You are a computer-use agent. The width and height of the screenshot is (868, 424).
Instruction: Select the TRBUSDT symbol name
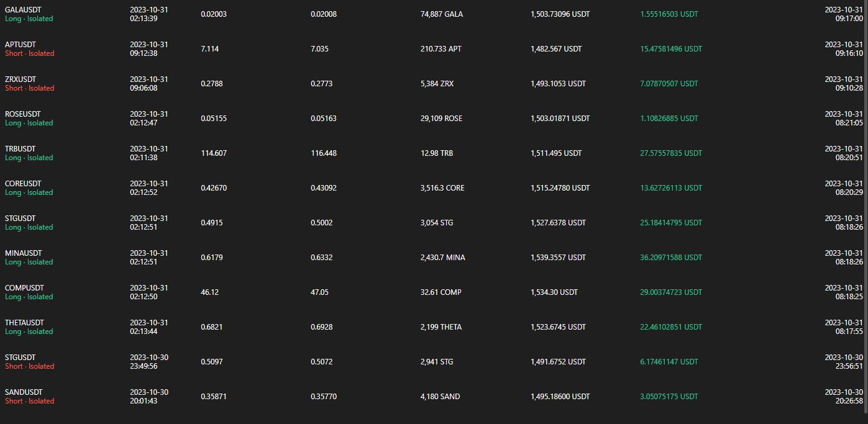(x=21, y=148)
